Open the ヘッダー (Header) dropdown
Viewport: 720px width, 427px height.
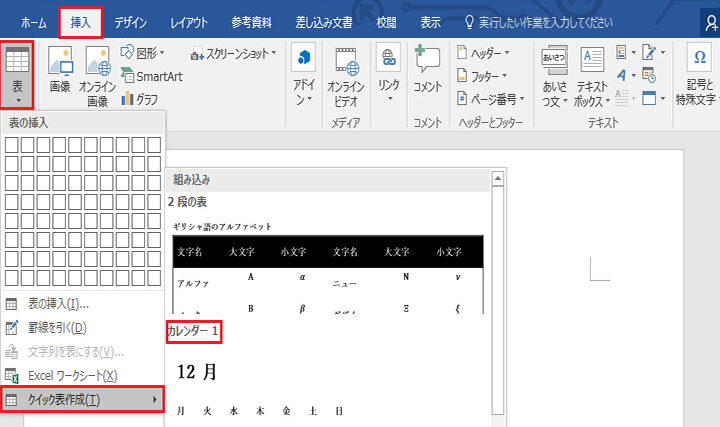tap(483, 53)
